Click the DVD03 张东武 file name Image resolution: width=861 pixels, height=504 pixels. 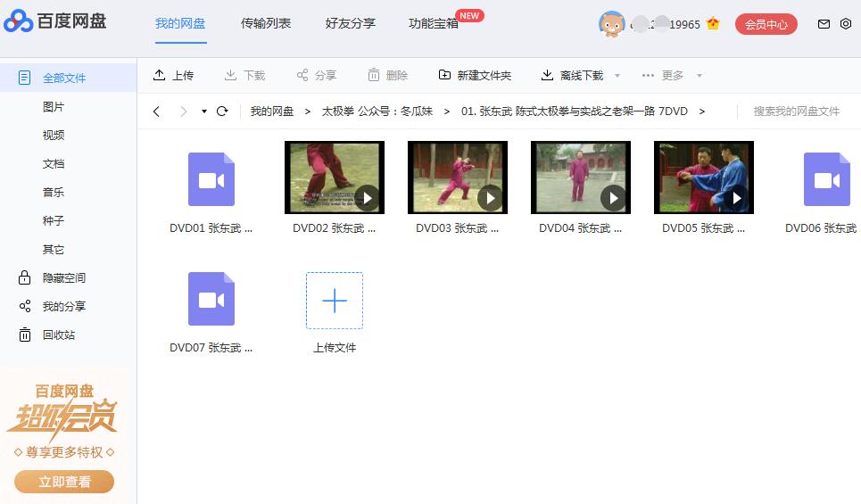[x=458, y=228]
